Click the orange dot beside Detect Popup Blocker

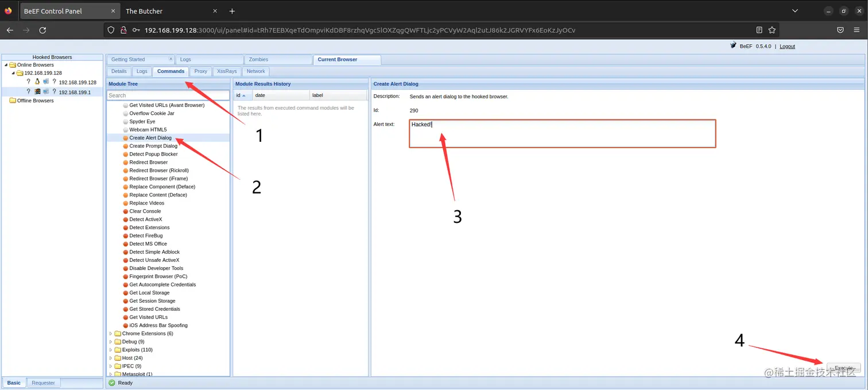[125, 154]
